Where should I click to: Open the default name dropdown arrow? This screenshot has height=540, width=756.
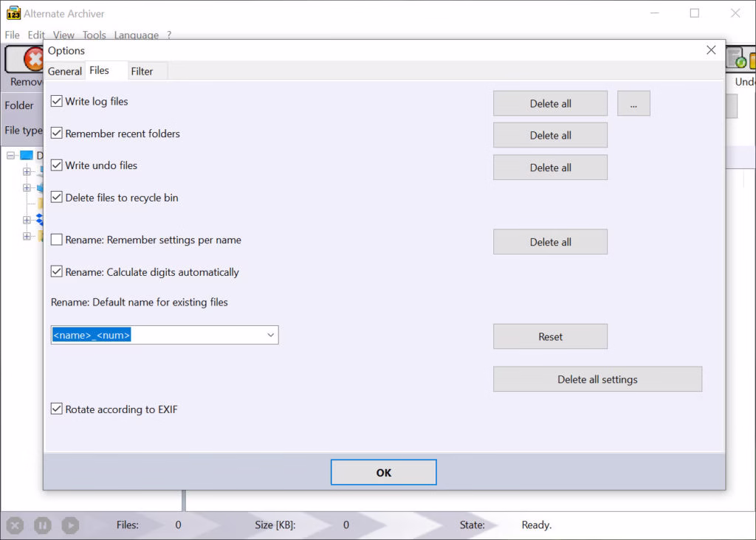coord(270,336)
